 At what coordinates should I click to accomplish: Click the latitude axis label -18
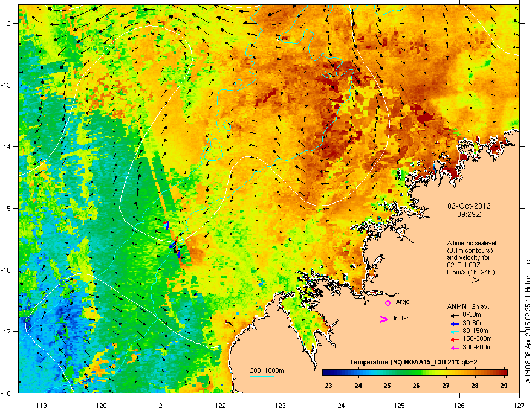click(7, 393)
